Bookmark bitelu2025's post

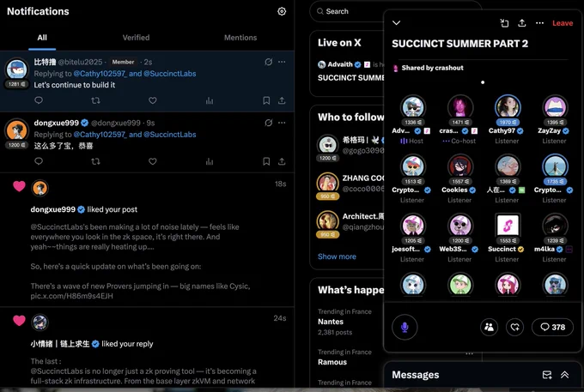point(266,100)
